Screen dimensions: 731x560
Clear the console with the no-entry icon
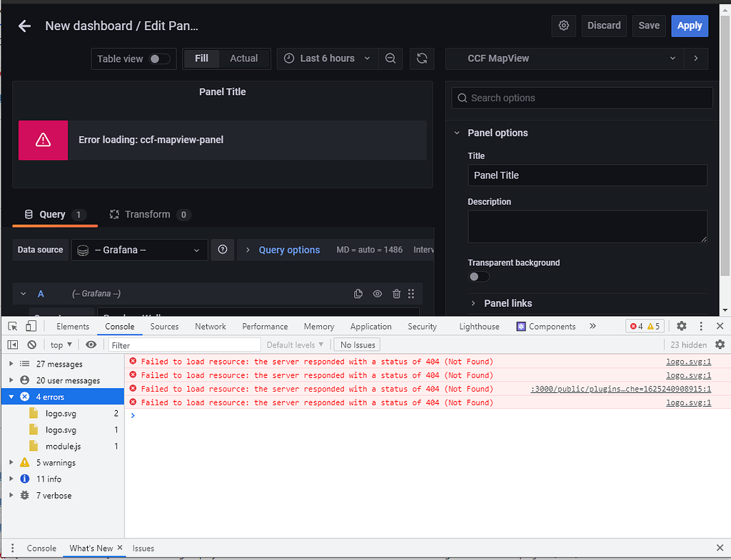(x=30, y=345)
